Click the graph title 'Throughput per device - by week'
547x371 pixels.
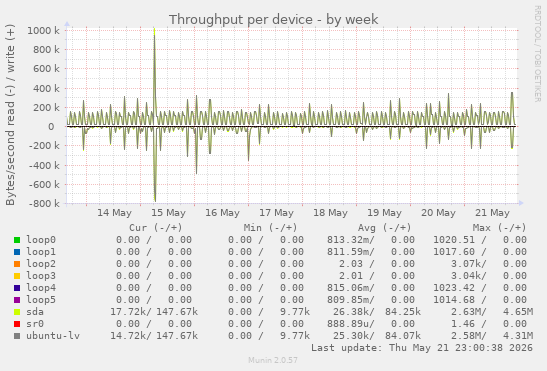click(274, 20)
